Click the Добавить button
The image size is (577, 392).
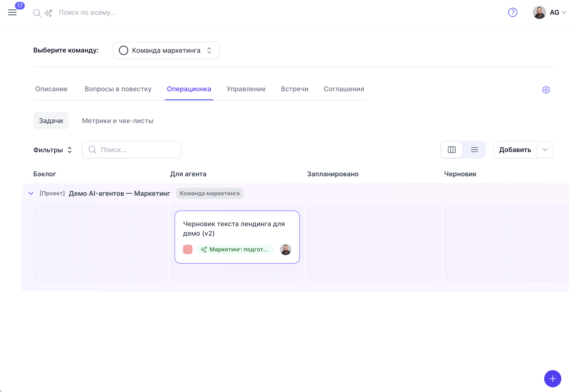514,149
